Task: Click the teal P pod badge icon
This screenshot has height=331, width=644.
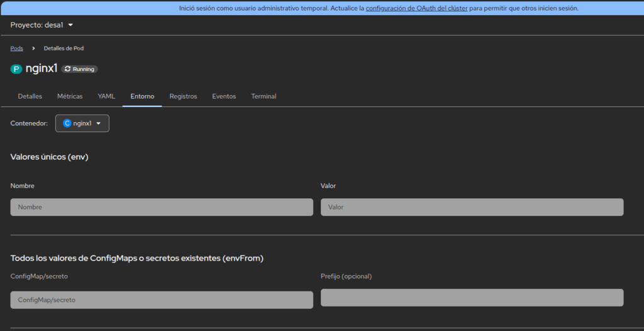Action: pos(16,69)
